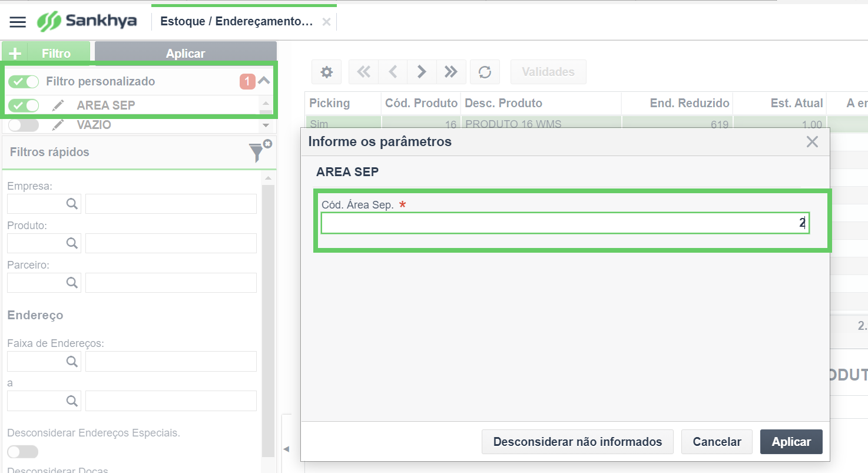Sort by the Desc. Produto column header

coord(541,103)
